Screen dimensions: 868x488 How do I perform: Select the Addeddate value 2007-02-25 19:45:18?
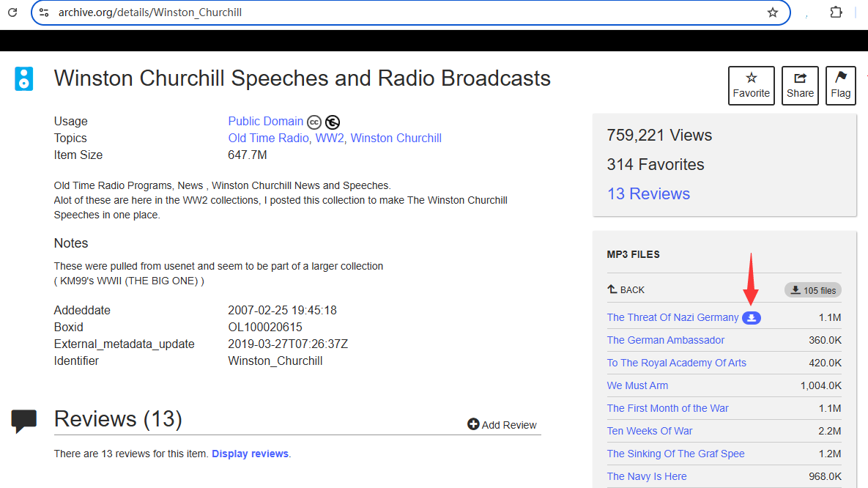[282, 310]
